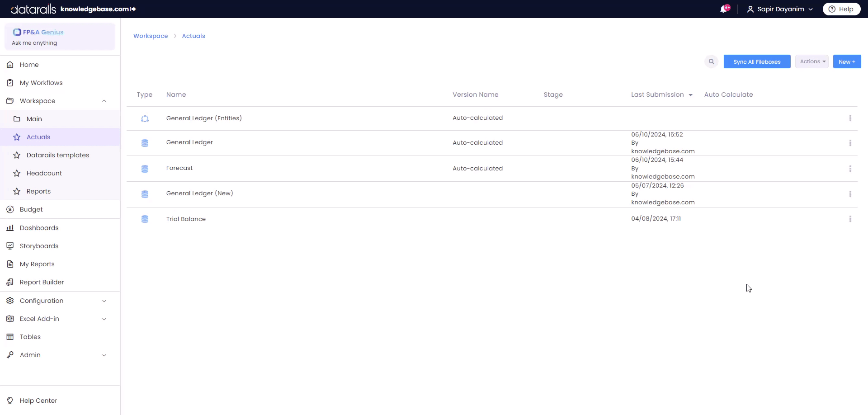Click the Help question mark button
Image resolution: width=868 pixels, height=415 pixels.
pyautogui.click(x=841, y=9)
